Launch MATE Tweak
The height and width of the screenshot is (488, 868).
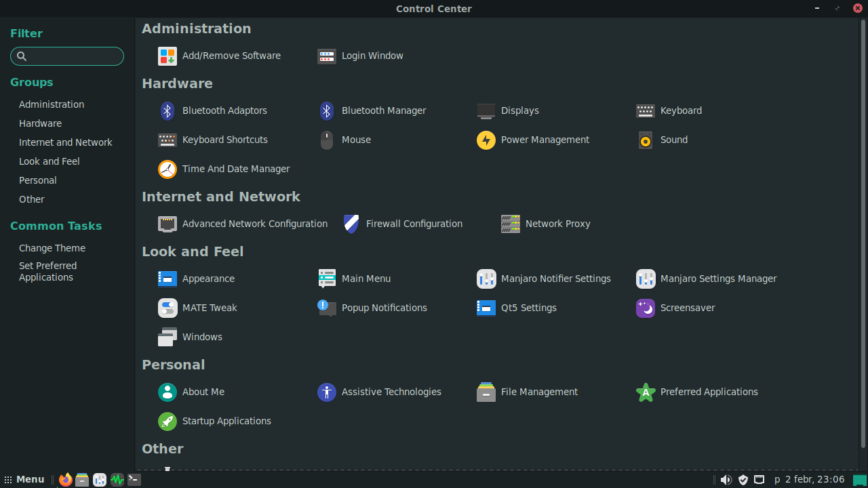click(197, 308)
